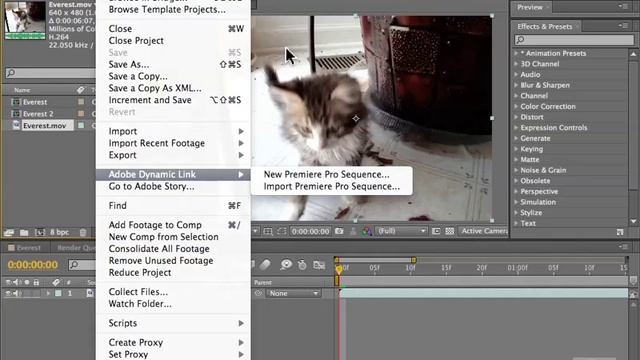Image resolution: width=640 pixels, height=360 pixels.
Task: Expand the Animation Presets category
Action: point(516,53)
